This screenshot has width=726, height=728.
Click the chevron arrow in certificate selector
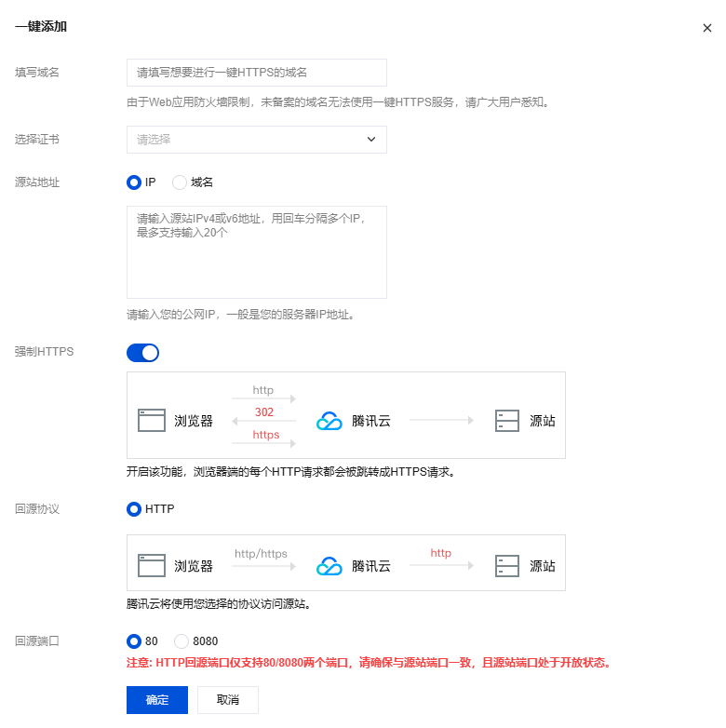tap(370, 140)
